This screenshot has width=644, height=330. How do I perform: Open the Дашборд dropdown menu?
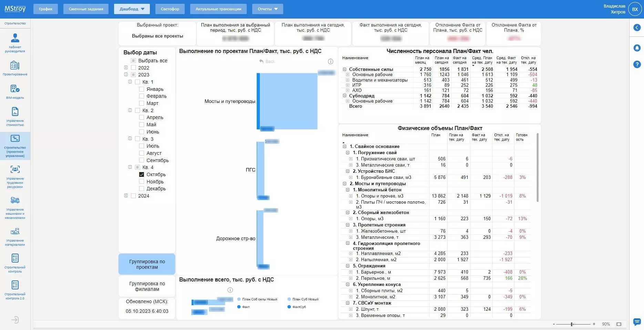click(x=132, y=9)
